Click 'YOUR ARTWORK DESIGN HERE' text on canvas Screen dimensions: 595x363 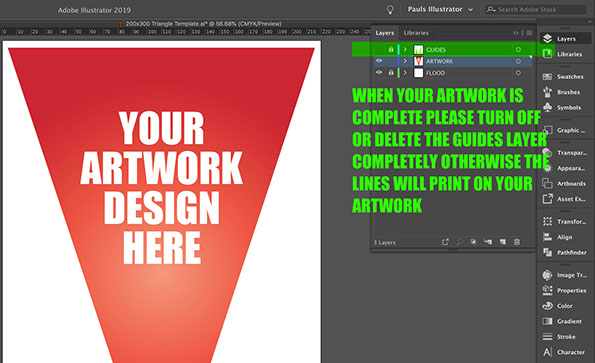click(x=162, y=188)
